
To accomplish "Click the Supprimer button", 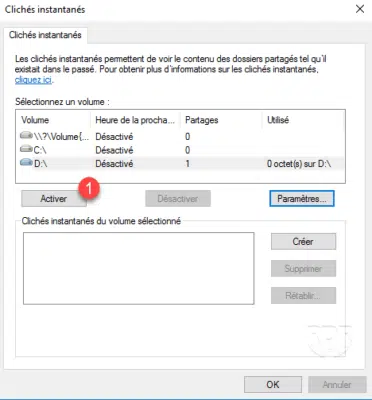I will [x=303, y=269].
